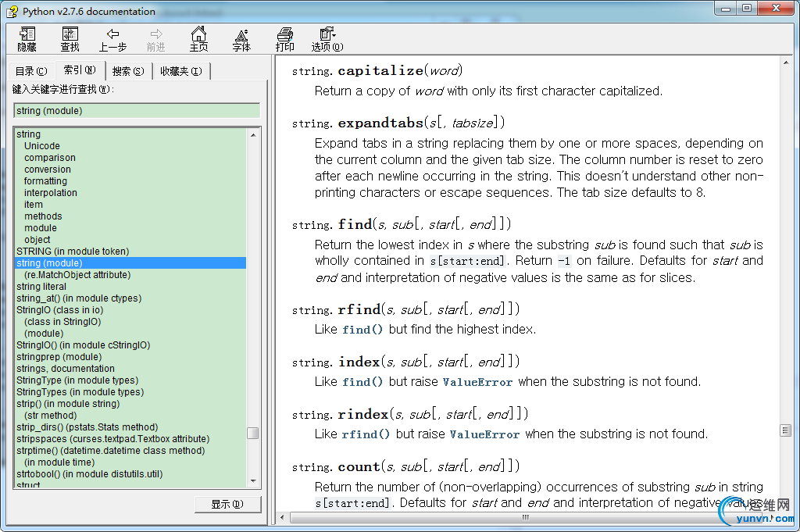The height and width of the screenshot is (532, 800).
Task: Click the content pane horizontal scrollbar thumb
Action: (x=526, y=517)
